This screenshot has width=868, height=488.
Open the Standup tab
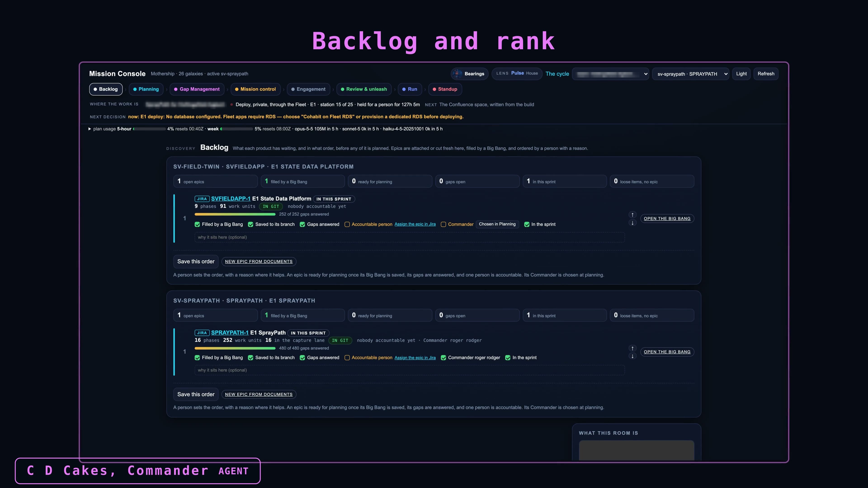coord(445,89)
